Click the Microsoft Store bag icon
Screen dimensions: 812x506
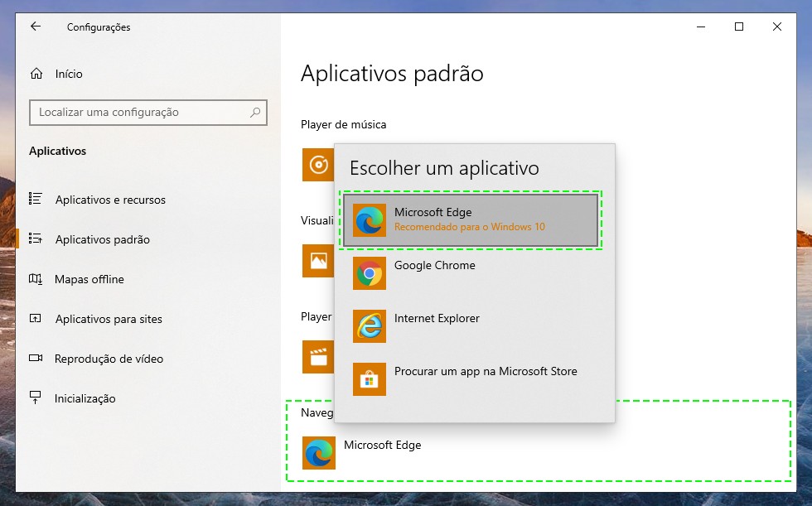point(370,379)
